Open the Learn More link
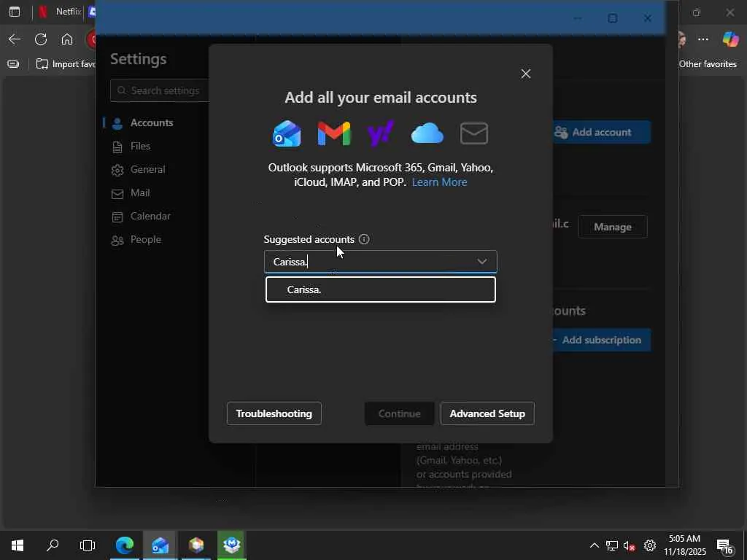Screen dimensions: 747x560 click(x=439, y=182)
